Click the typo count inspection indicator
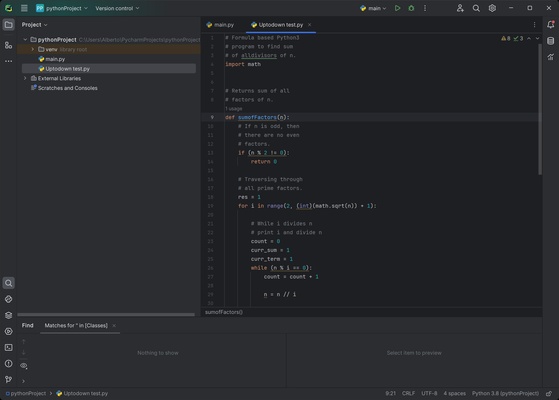This screenshot has width=559, height=400. [518, 38]
